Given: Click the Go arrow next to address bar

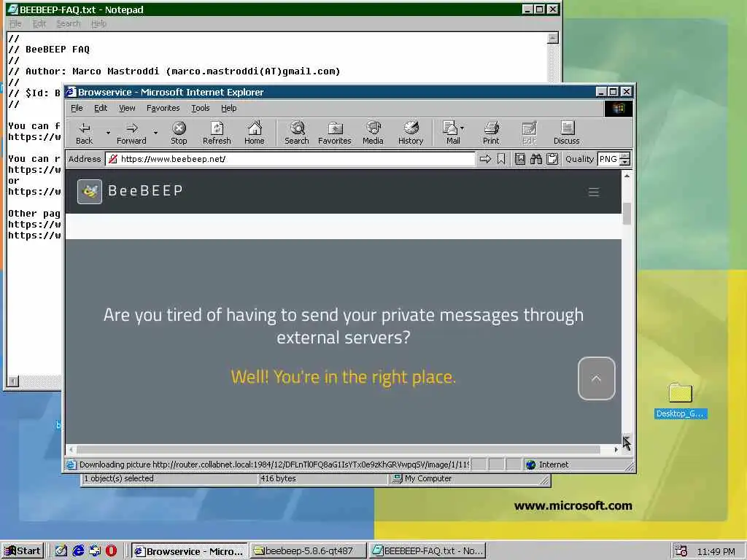Looking at the screenshot, I should 485,159.
